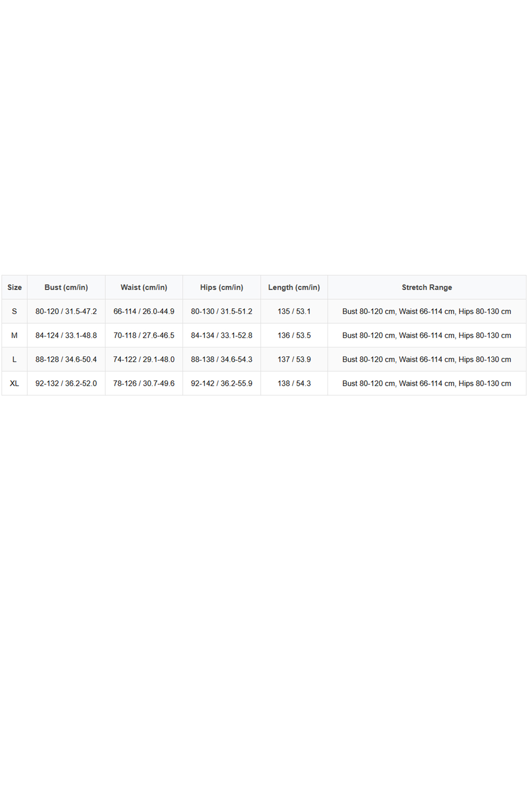Click the Stretch Range text in row M
Screen dimensions: 532x798
coord(427,335)
